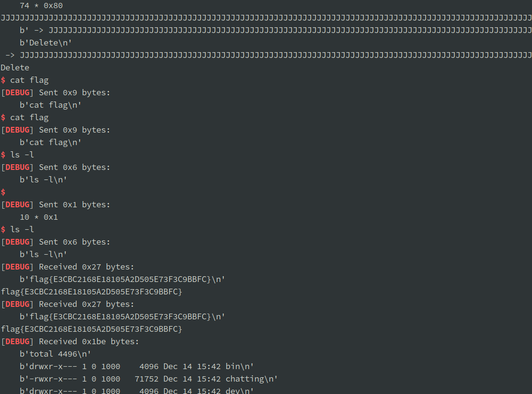Click the second printed flag{E3CBC...} plain output line
The width and height of the screenshot is (532, 394).
91,329
